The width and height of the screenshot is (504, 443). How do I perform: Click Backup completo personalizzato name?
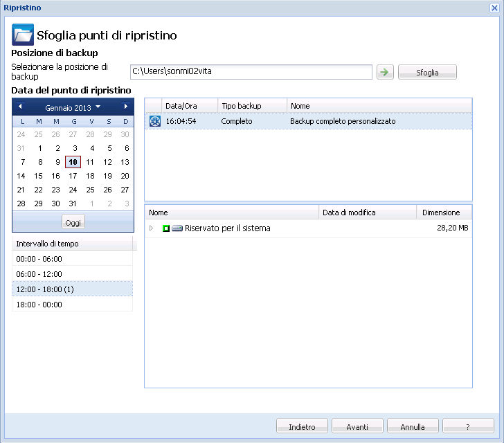(x=343, y=121)
